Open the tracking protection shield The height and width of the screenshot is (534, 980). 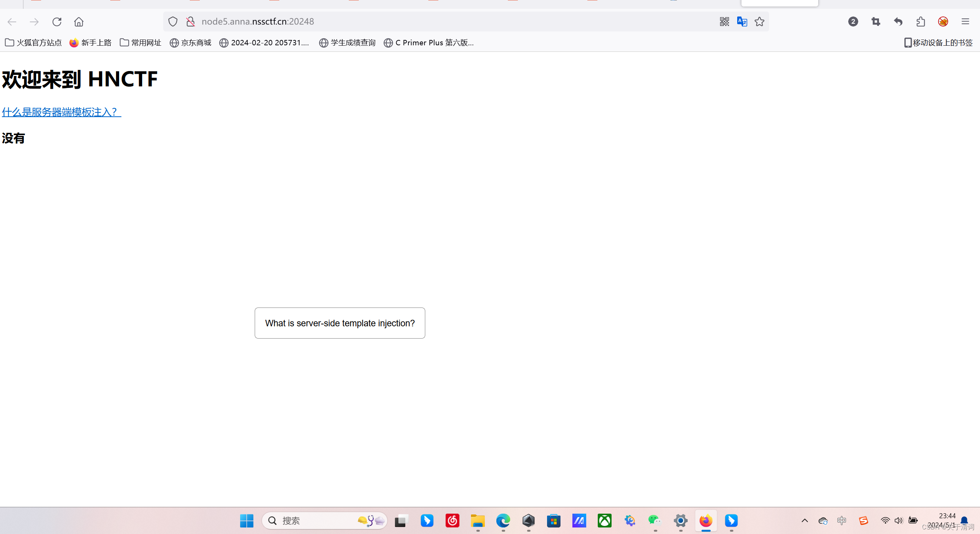pyautogui.click(x=173, y=21)
